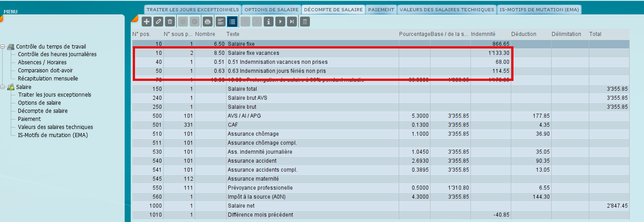Print the salary statement via printer icon
644x222 pixels.
point(207,21)
